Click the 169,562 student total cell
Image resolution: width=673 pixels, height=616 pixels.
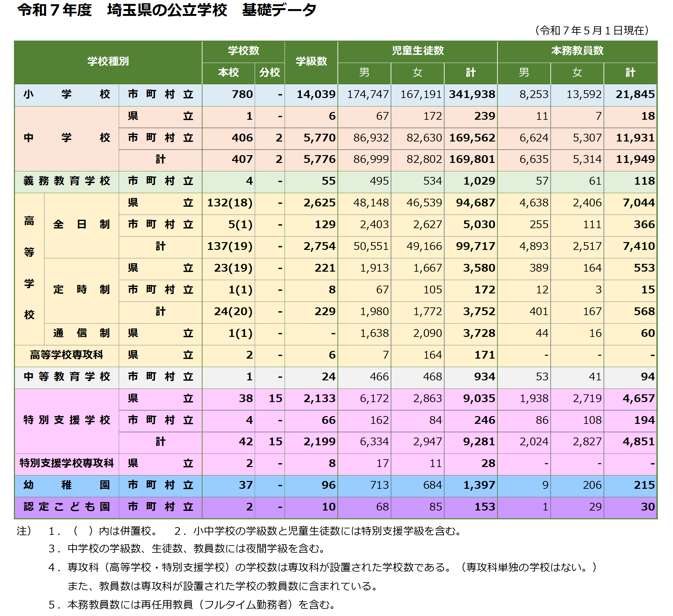click(x=471, y=138)
